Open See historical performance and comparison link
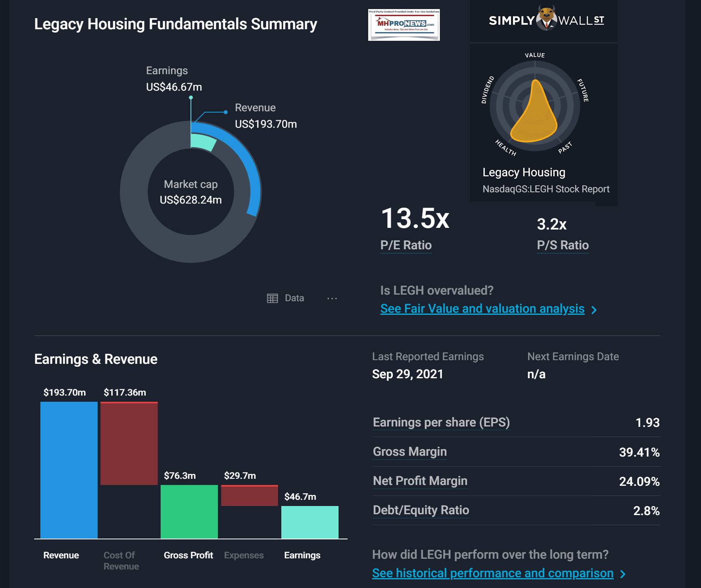Image resolution: width=701 pixels, height=588 pixels. click(493, 573)
